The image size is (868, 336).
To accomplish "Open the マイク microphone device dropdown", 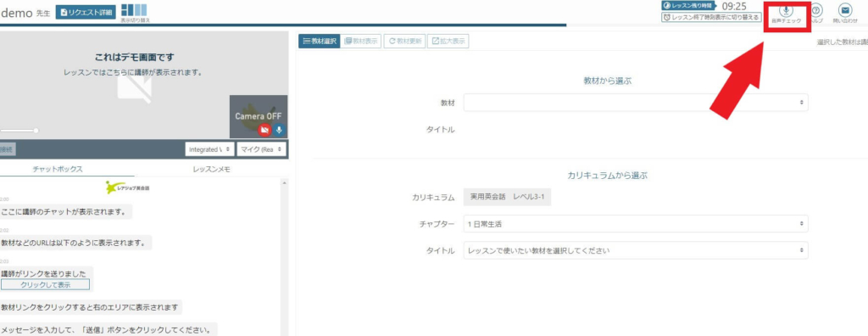I will [262, 149].
